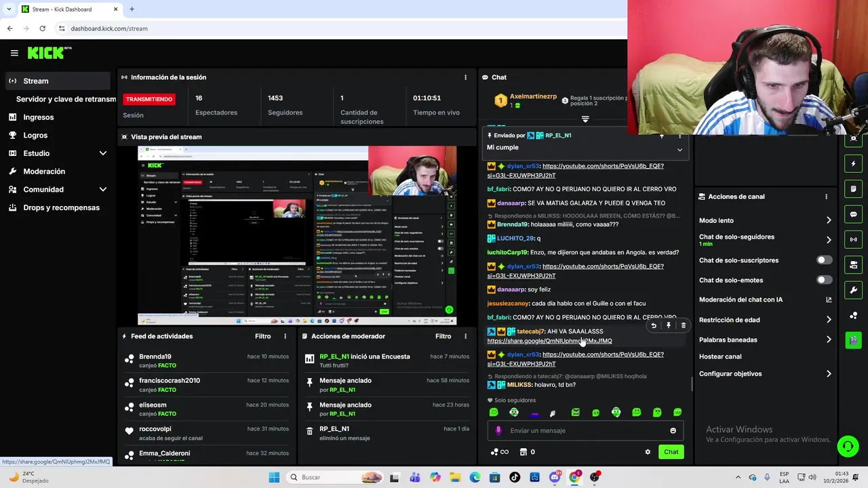Open Chat de solo-seguidores options
The width and height of the screenshot is (868, 488).
tap(829, 240)
